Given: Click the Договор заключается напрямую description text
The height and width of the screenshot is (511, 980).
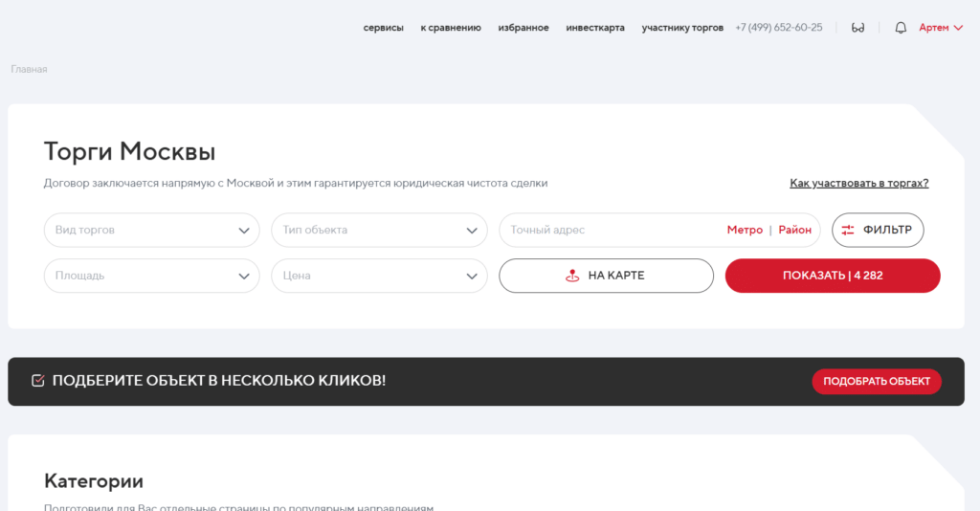Looking at the screenshot, I should coord(296,183).
